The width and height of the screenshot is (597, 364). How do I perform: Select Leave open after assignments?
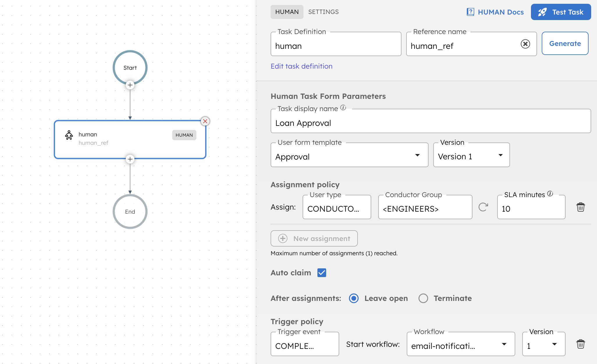point(353,298)
